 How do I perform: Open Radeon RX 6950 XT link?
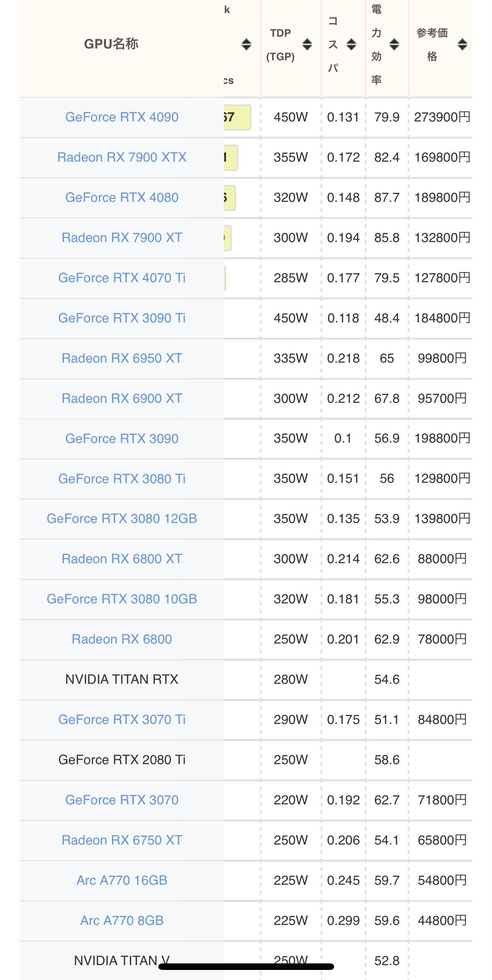click(122, 358)
